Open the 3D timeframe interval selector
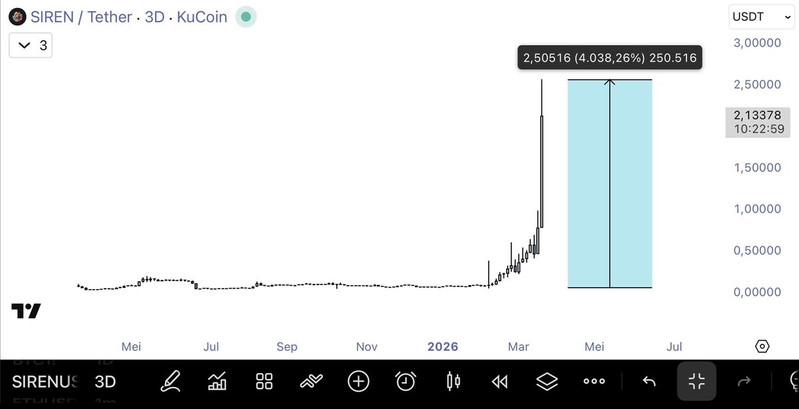The image size is (799, 409). pos(105,382)
